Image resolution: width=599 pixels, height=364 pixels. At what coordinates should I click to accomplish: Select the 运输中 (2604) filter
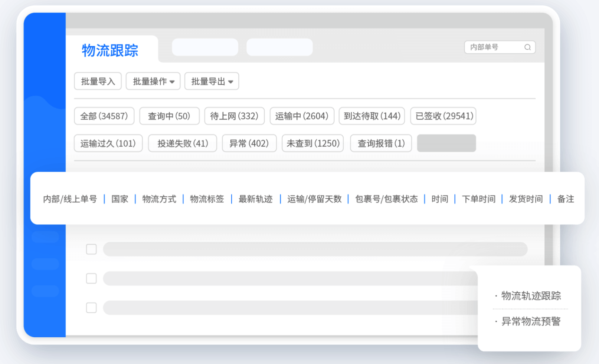click(x=302, y=116)
